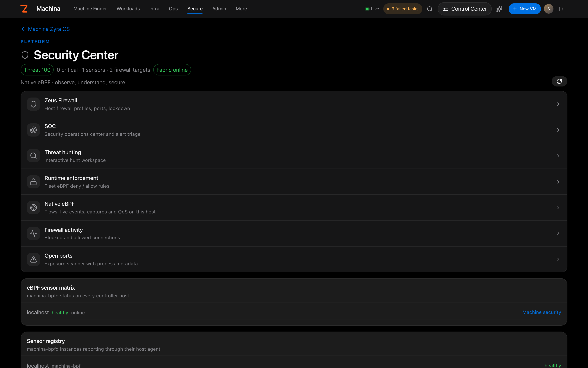The width and height of the screenshot is (588, 368).
Task: Click the Firewall activity pulse icon
Action: coord(33,233)
